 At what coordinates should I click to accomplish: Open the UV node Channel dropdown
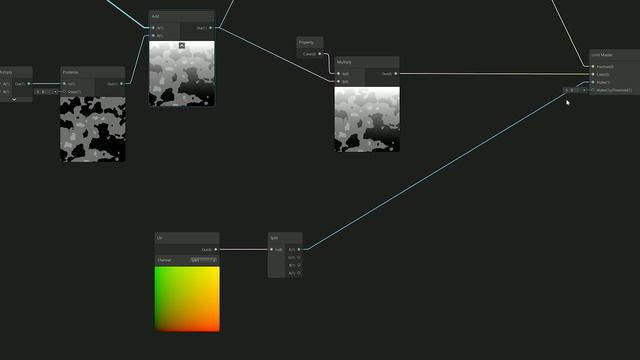[204, 260]
